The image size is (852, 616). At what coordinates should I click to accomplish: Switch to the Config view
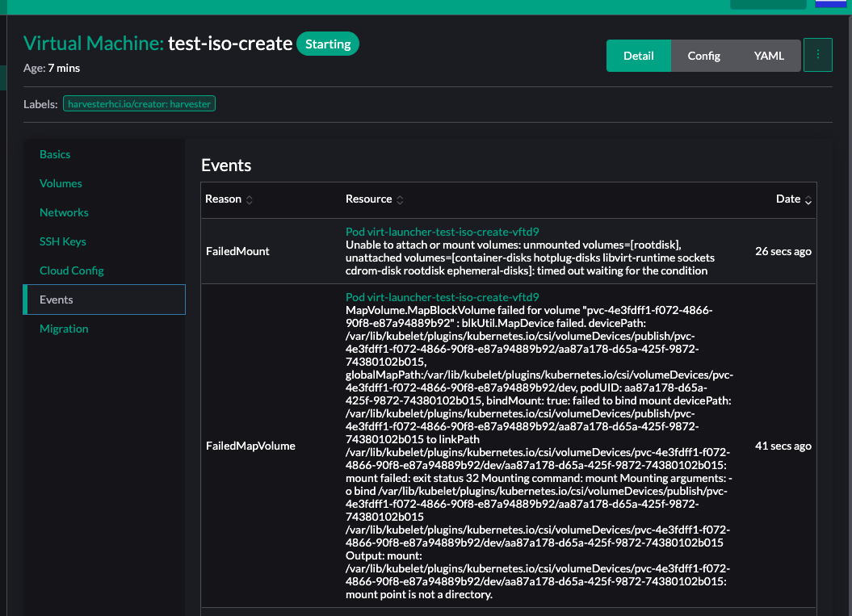click(703, 56)
